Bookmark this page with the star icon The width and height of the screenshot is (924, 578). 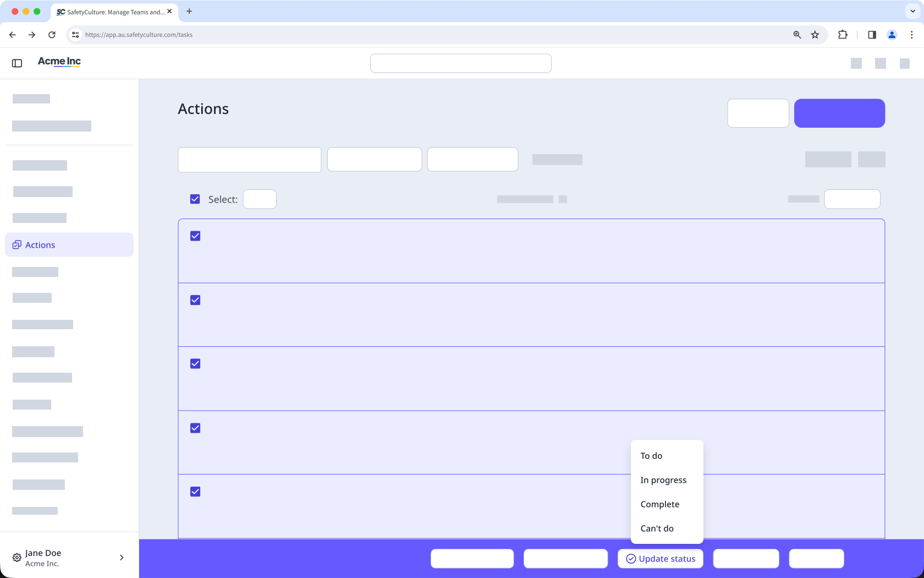tap(815, 35)
